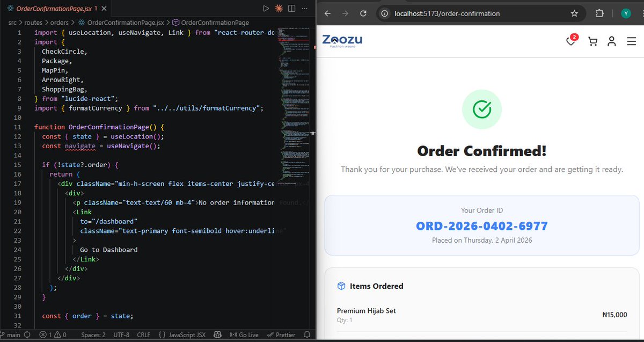Click the underlined navigate variable on line 13
644x342 pixels.
coord(80,146)
